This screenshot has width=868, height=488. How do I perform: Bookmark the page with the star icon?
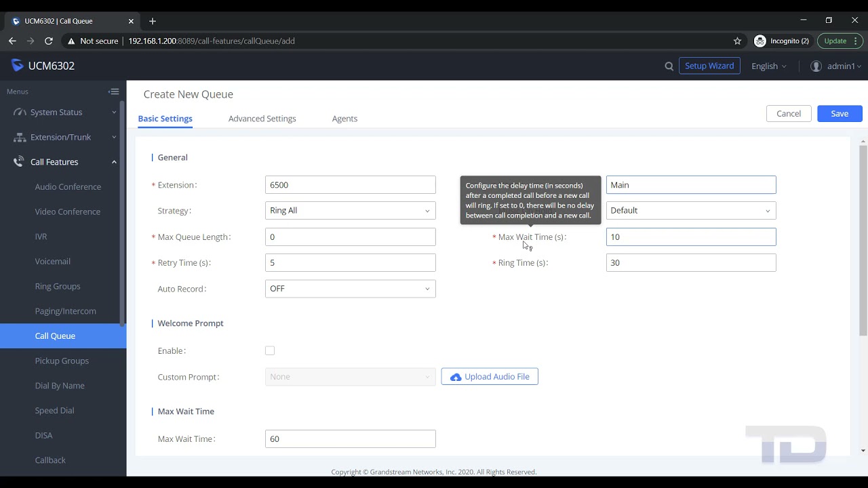737,41
